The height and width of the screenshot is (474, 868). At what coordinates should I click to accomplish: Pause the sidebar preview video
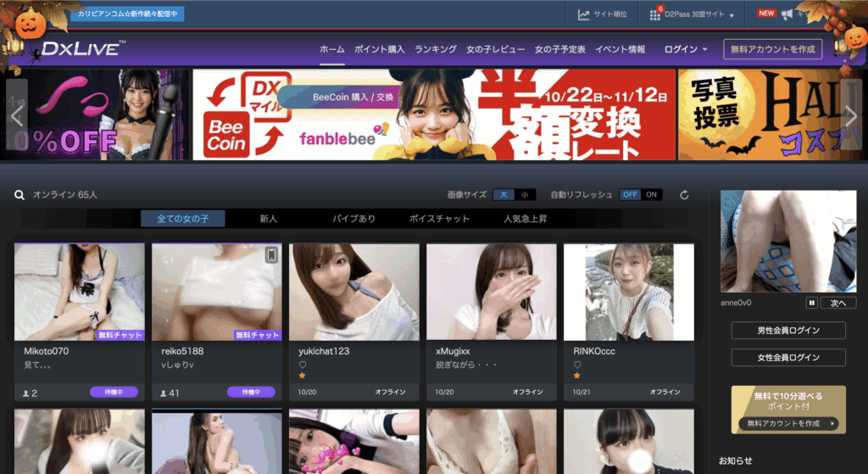click(811, 303)
